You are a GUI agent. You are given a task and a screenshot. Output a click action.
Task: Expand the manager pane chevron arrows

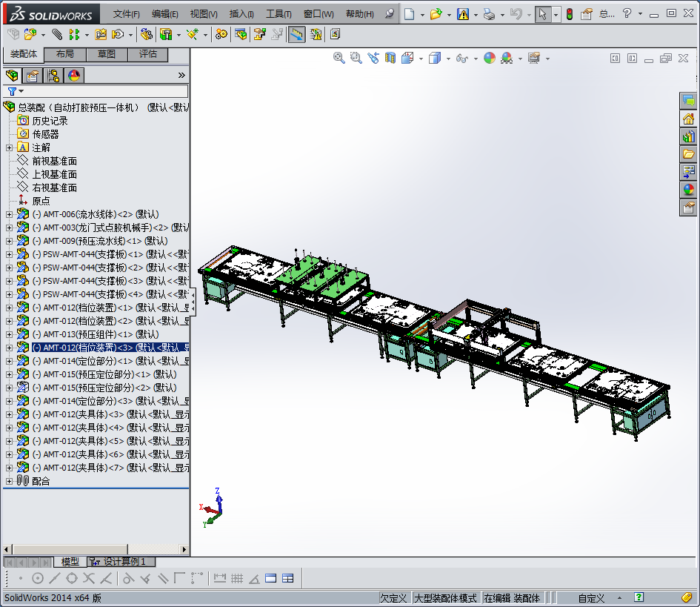pyautogui.click(x=181, y=75)
